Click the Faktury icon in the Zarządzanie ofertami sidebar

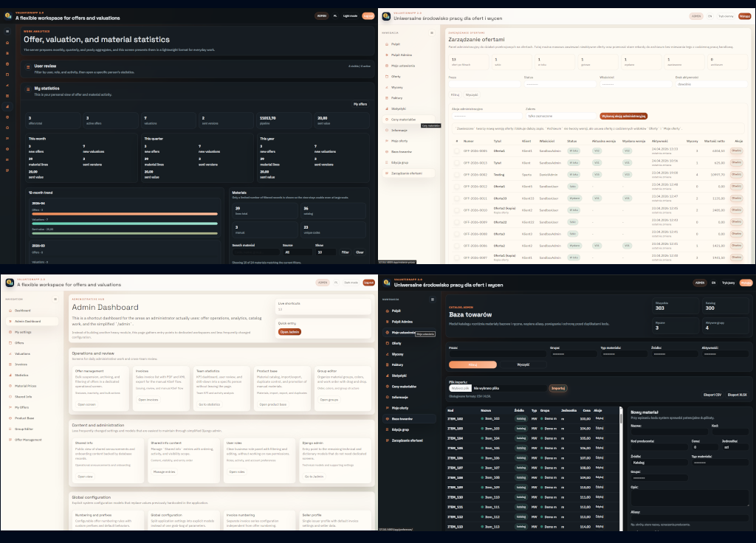387,98
